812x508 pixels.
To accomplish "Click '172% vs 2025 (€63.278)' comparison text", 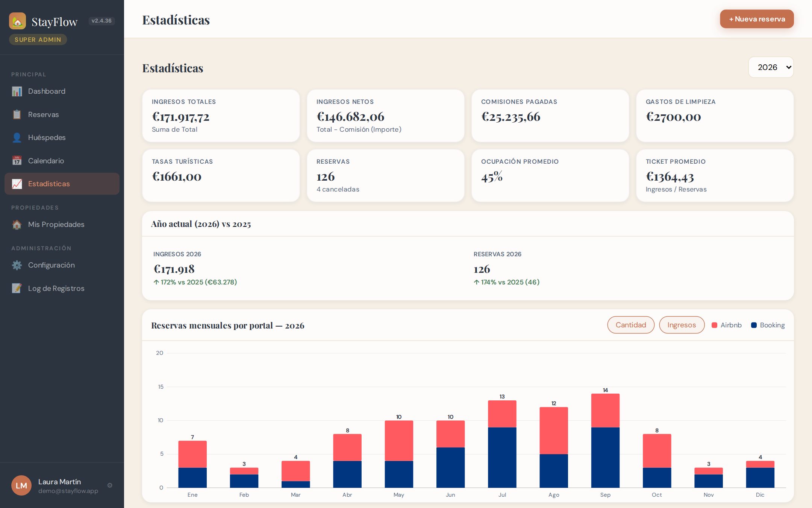I will pyautogui.click(x=195, y=282).
